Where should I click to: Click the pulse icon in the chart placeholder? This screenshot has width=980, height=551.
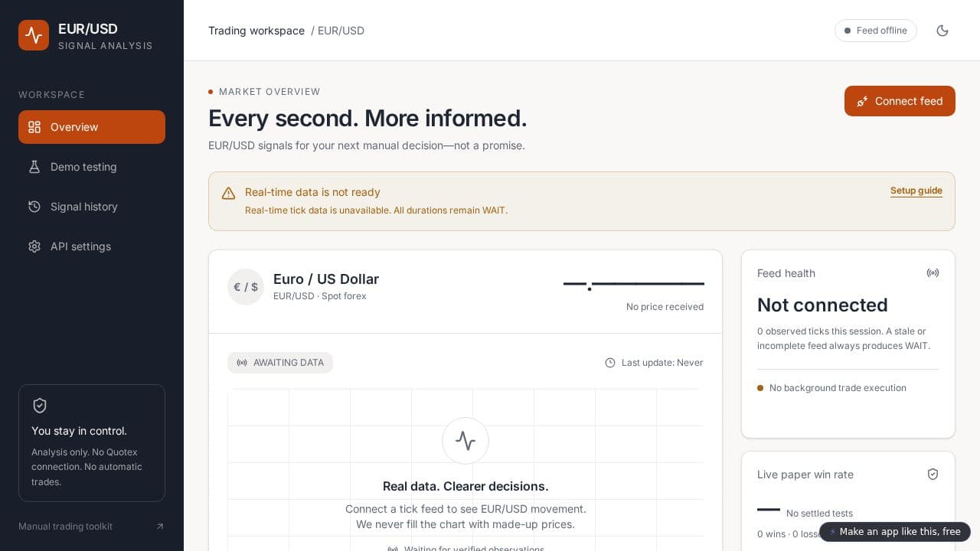[465, 441]
